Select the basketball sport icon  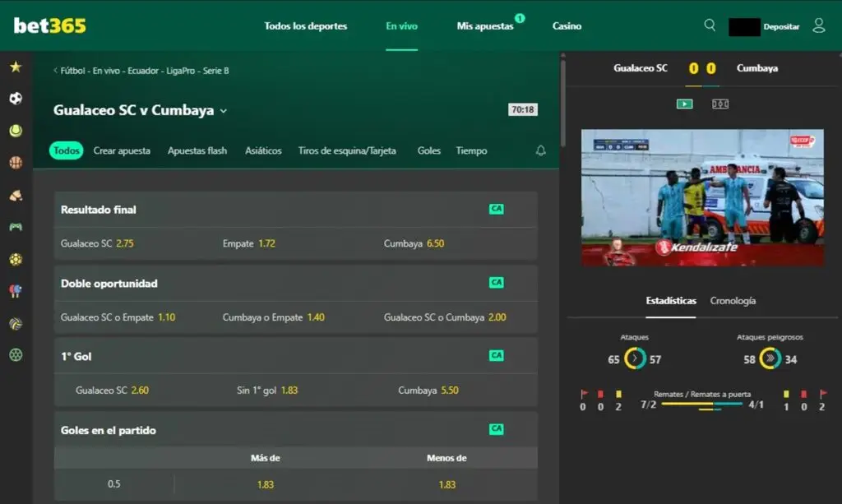(x=16, y=163)
